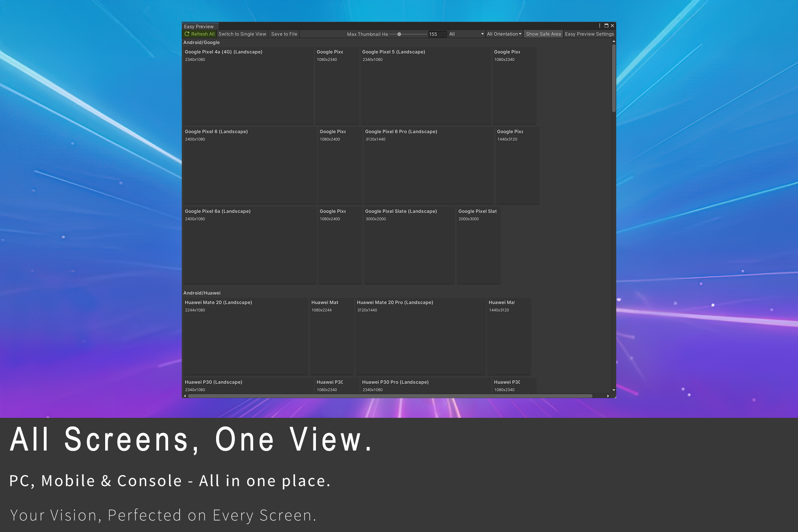
Task: Click Save to File
Action: pos(284,34)
